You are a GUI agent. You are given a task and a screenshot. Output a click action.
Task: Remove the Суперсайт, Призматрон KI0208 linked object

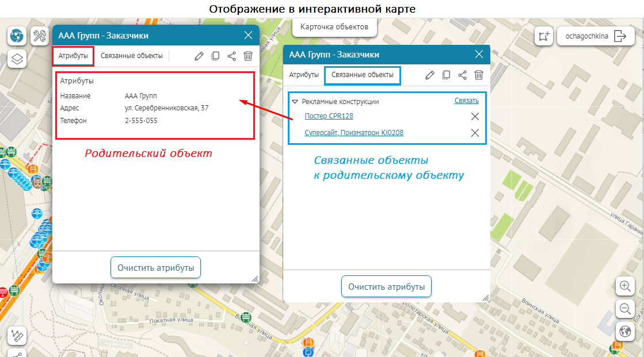475,133
